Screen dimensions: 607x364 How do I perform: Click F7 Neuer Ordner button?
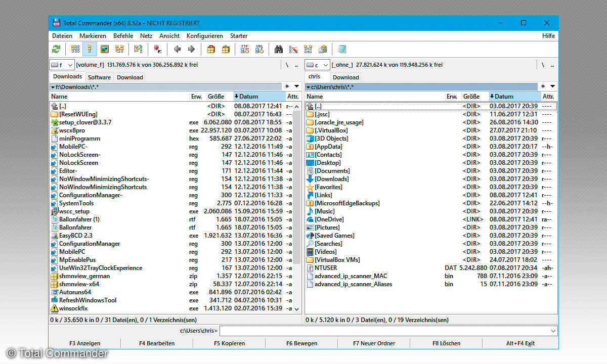coord(374,343)
